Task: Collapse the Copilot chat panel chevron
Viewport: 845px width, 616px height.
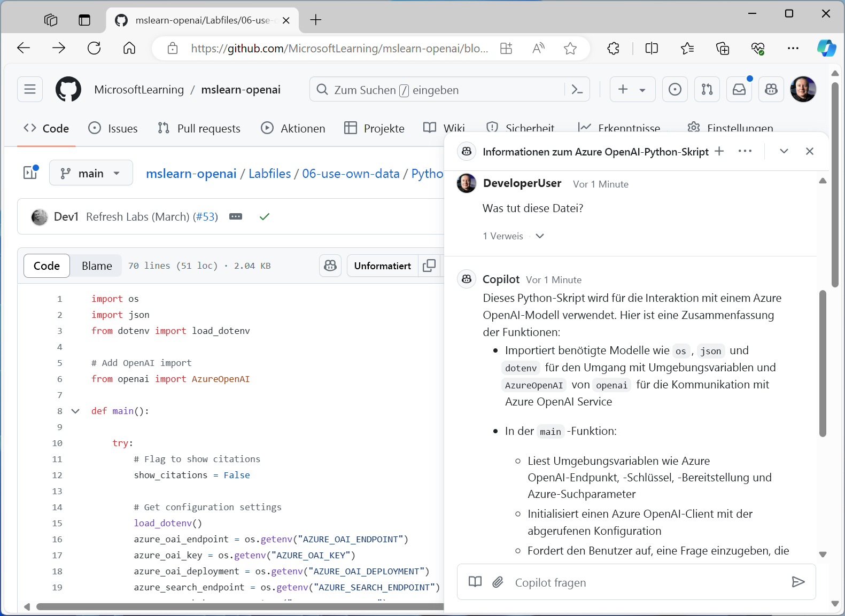Action: pyautogui.click(x=784, y=151)
